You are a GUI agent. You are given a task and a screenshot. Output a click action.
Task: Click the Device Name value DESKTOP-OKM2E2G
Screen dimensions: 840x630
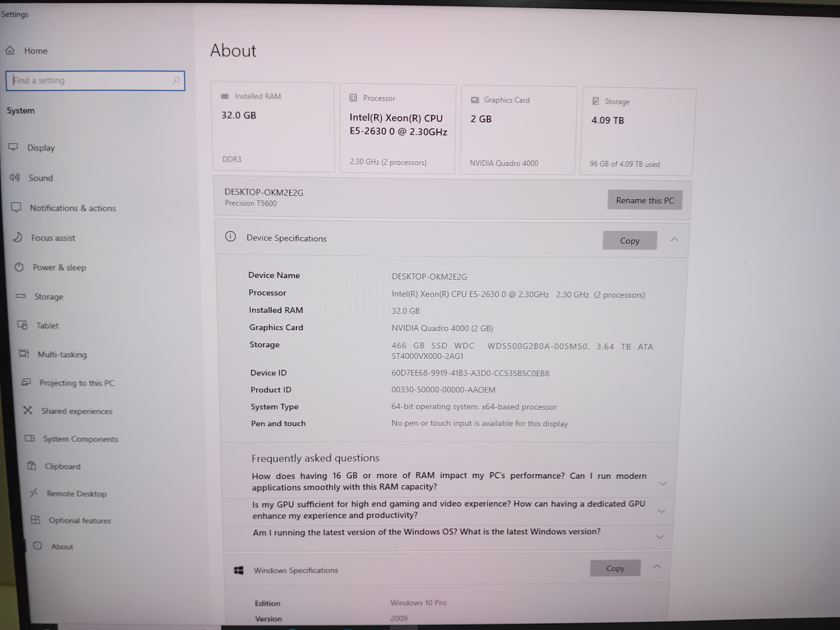pyautogui.click(x=429, y=276)
